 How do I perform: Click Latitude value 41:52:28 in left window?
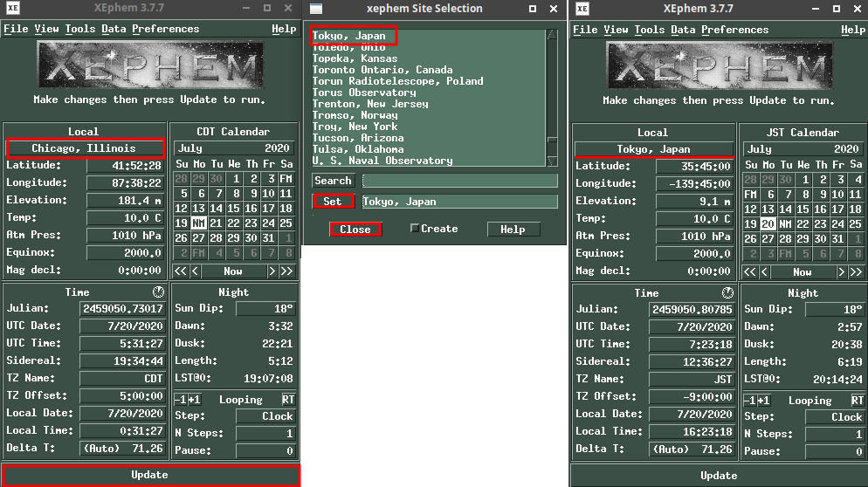[x=125, y=166]
